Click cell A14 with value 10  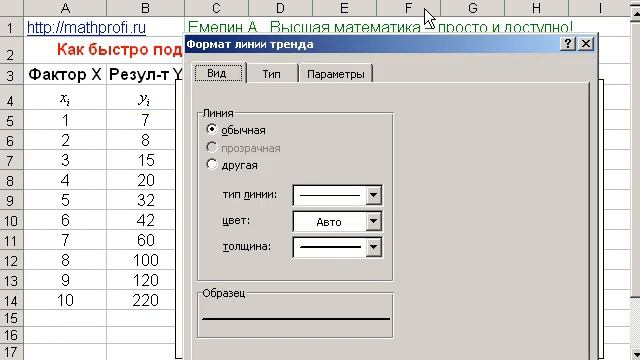[65, 300]
